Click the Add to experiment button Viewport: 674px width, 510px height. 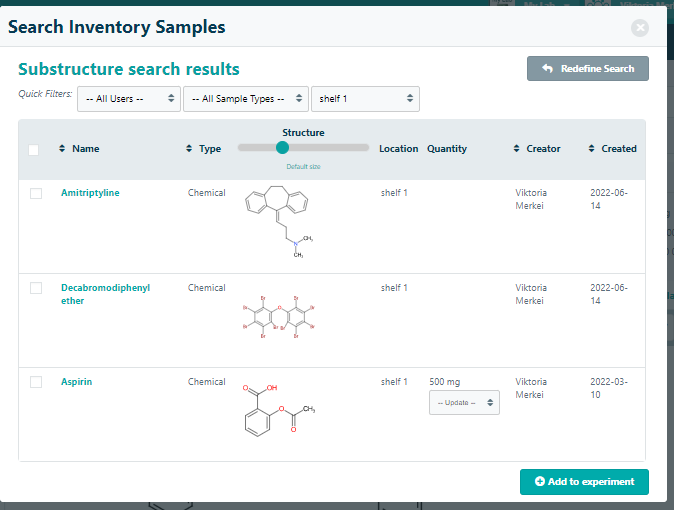point(584,482)
